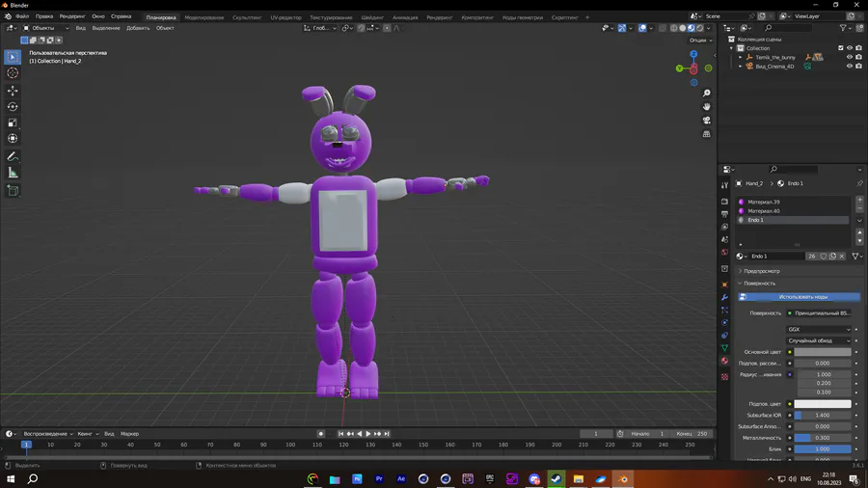Click the Windows Start button
Screen dimensions: 868x488
[11, 478]
